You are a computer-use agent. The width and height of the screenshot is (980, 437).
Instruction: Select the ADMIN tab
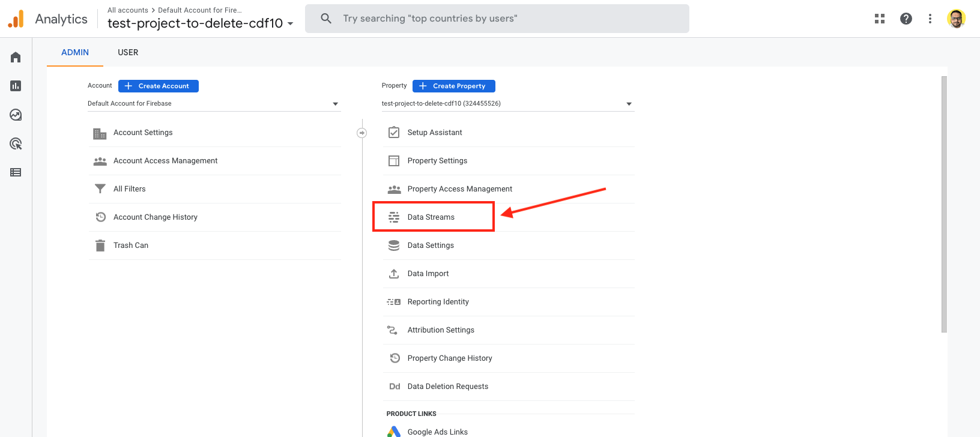[75, 52]
